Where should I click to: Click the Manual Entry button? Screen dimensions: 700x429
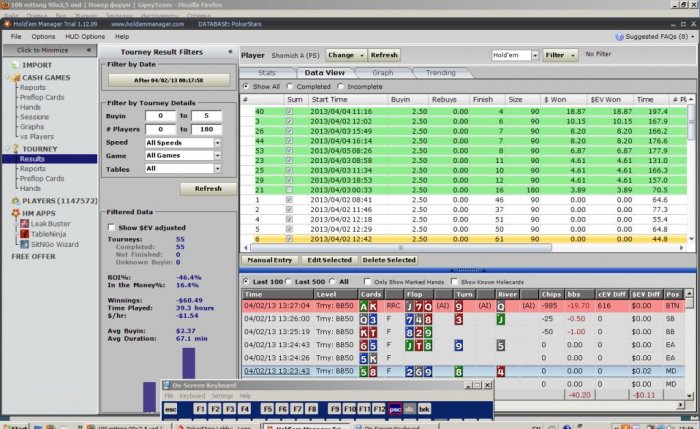tap(270, 260)
